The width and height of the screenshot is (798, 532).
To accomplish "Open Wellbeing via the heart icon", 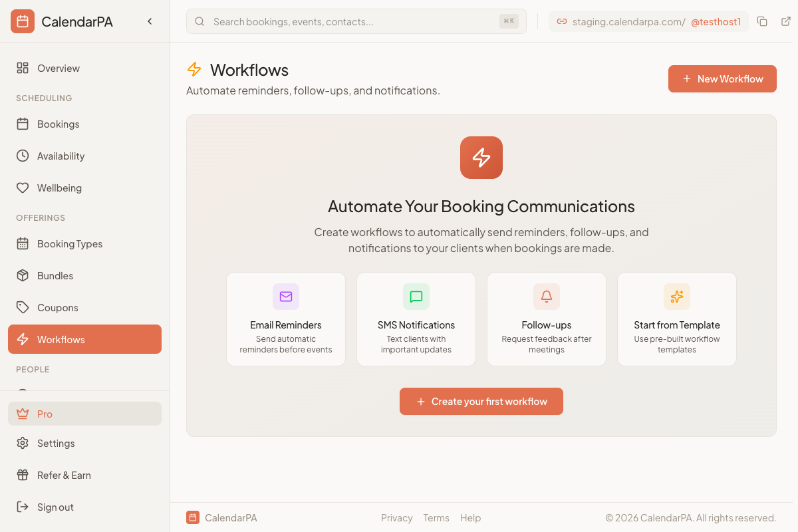I will click(22, 188).
